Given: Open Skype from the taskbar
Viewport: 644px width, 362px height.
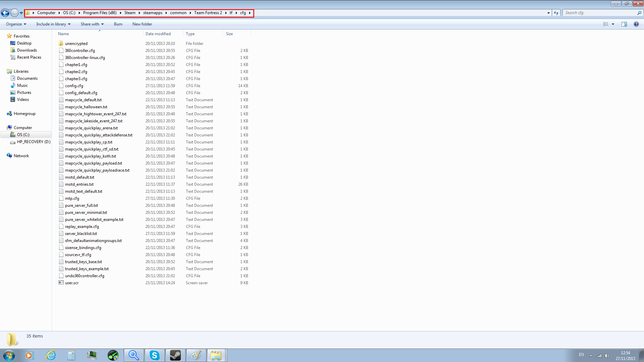Looking at the screenshot, I should [154, 355].
